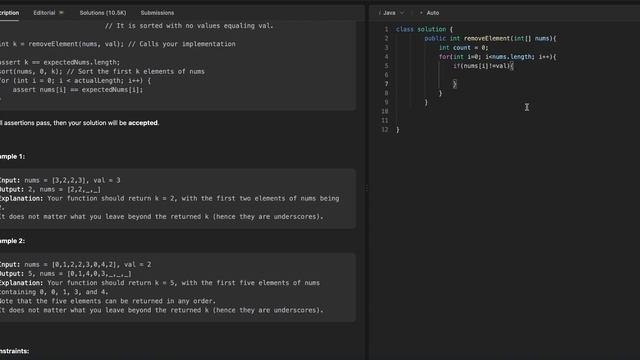The height and width of the screenshot is (360, 640).
Task: Click Example 2 input 'nums = [0,1,2,2,3,0,4,2], val = 2'
Action: [x=88, y=264]
